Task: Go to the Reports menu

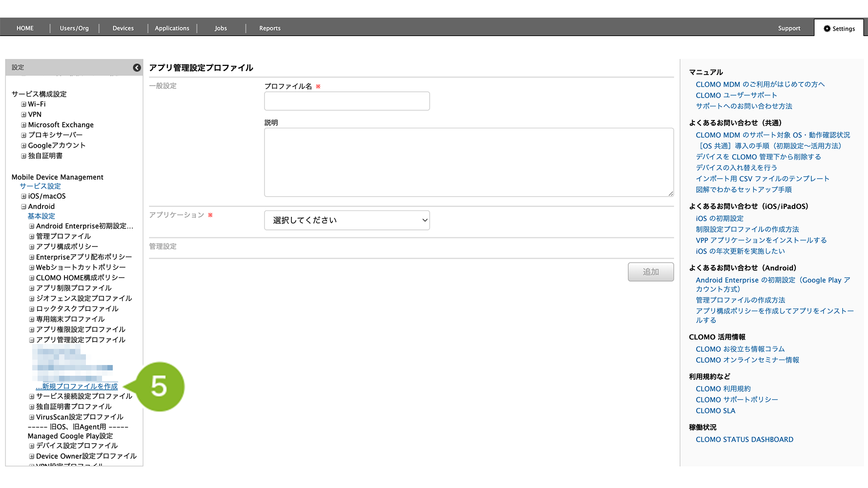Action: point(269,28)
